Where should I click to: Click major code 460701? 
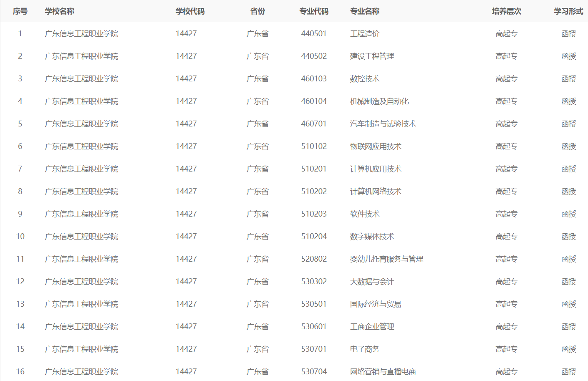(314, 124)
